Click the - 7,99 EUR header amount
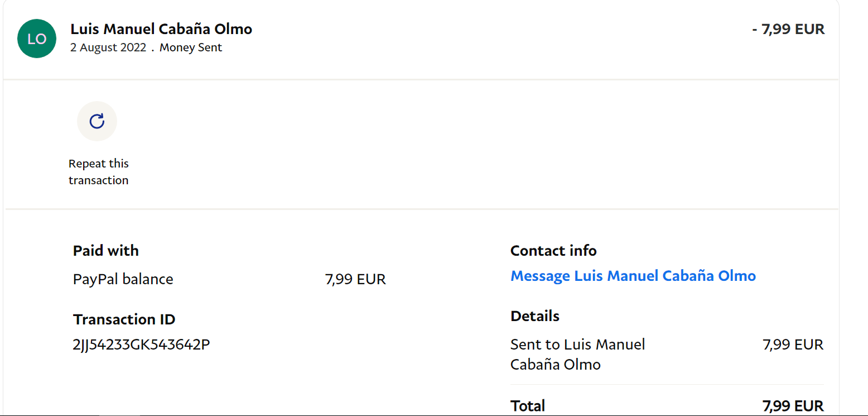868x416 pixels. click(788, 29)
